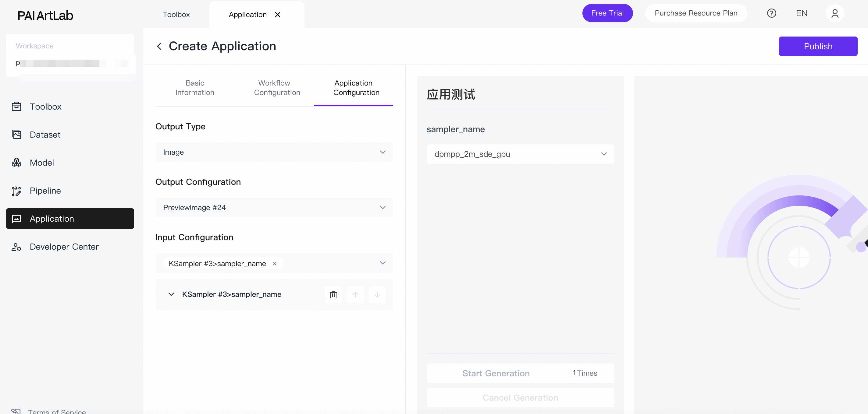Switch to Basic Information tab

click(x=195, y=88)
